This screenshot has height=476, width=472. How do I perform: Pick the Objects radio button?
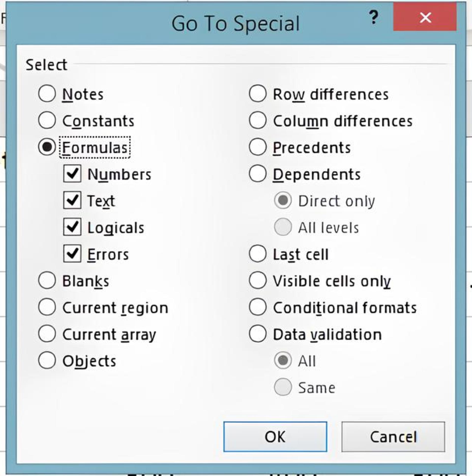[47, 360]
